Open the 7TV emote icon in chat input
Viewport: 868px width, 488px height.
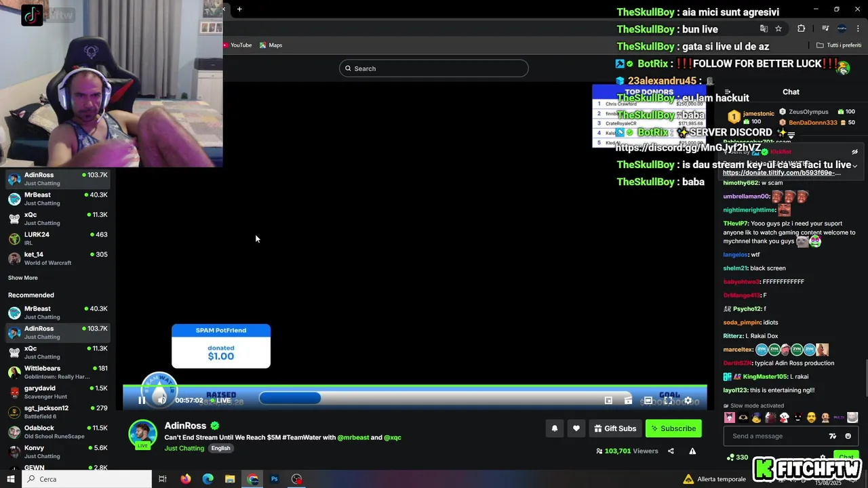(833, 436)
